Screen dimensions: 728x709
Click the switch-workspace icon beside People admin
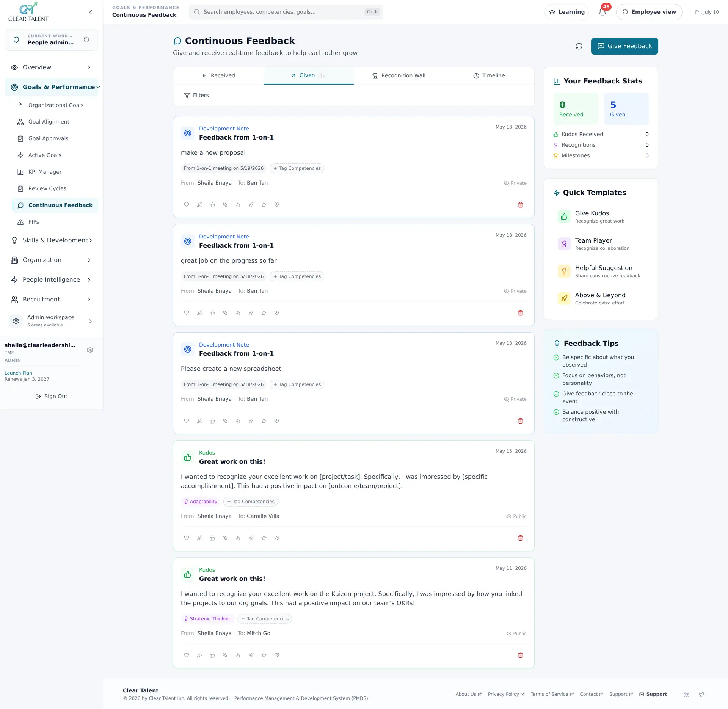[86, 40]
